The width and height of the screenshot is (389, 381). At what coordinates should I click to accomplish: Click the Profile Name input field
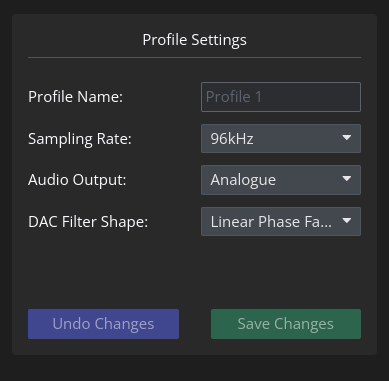pyautogui.click(x=281, y=97)
